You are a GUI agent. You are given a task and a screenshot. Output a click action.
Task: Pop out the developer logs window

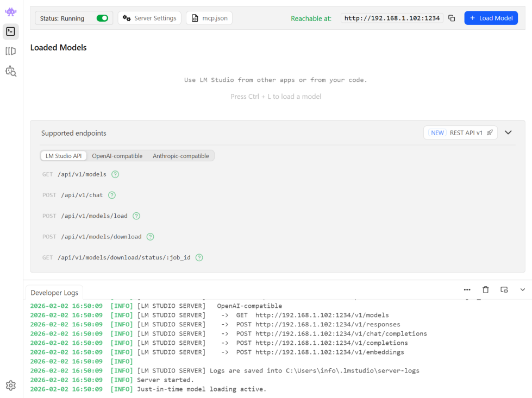click(x=504, y=290)
